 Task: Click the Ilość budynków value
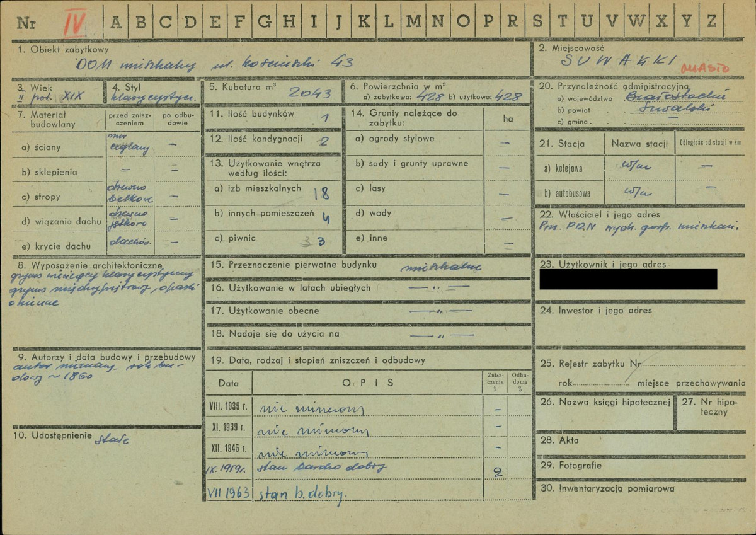coord(324,117)
